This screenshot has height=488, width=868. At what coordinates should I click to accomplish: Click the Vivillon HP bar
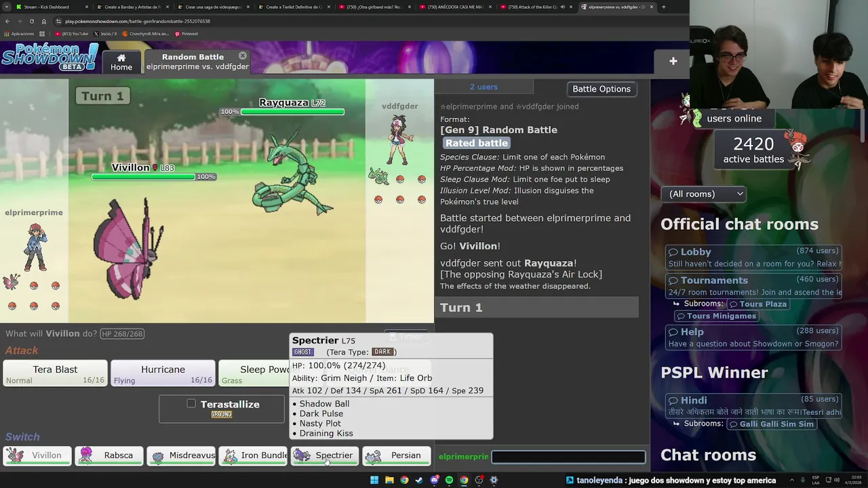pyautogui.click(x=143, y=177)
